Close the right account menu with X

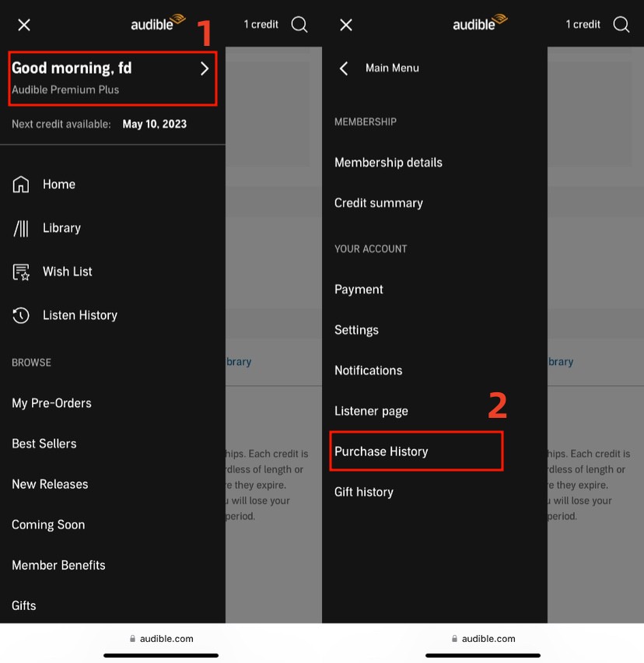[346, 25]
